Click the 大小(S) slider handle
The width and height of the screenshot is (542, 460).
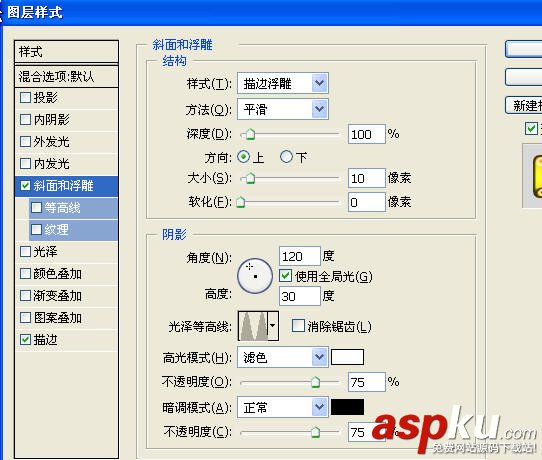[250, 178]
